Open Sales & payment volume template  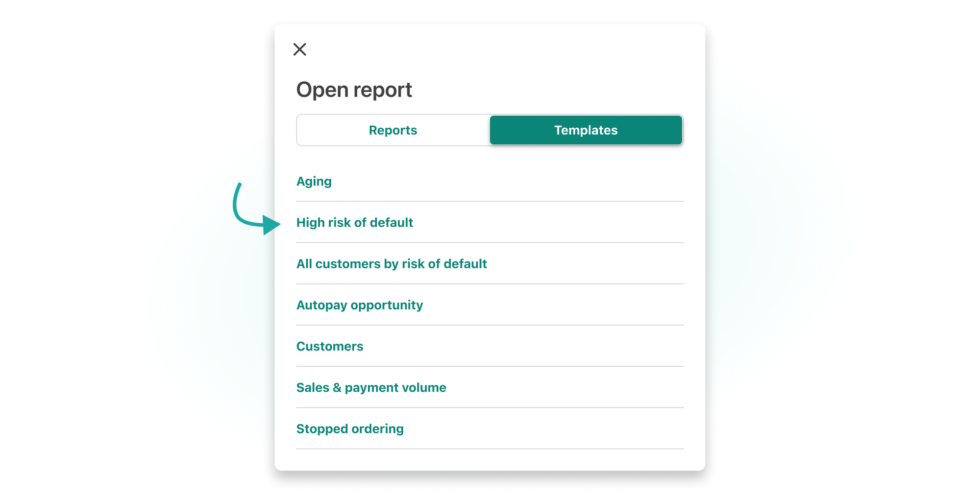tap(371, 388)
